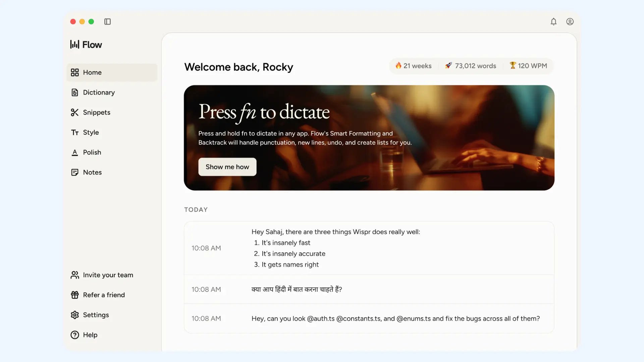The image size is (644, 362).
Task: Click the Press fn to dictate headline
Action: [x=264, y=112]
